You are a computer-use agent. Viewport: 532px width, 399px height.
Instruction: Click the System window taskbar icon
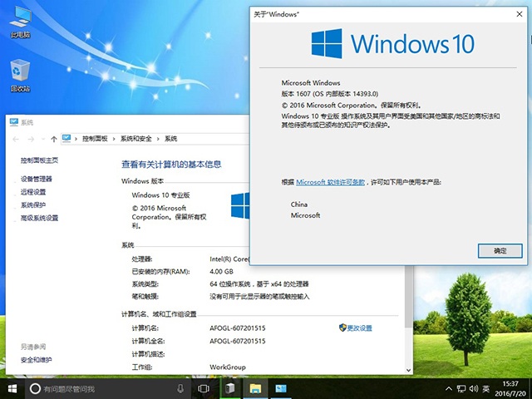click(x=281, y=388)
